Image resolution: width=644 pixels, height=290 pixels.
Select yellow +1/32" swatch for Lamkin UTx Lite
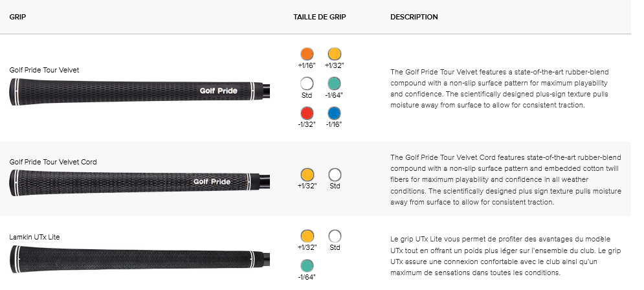pyautogui.click(x=307, y=236)
